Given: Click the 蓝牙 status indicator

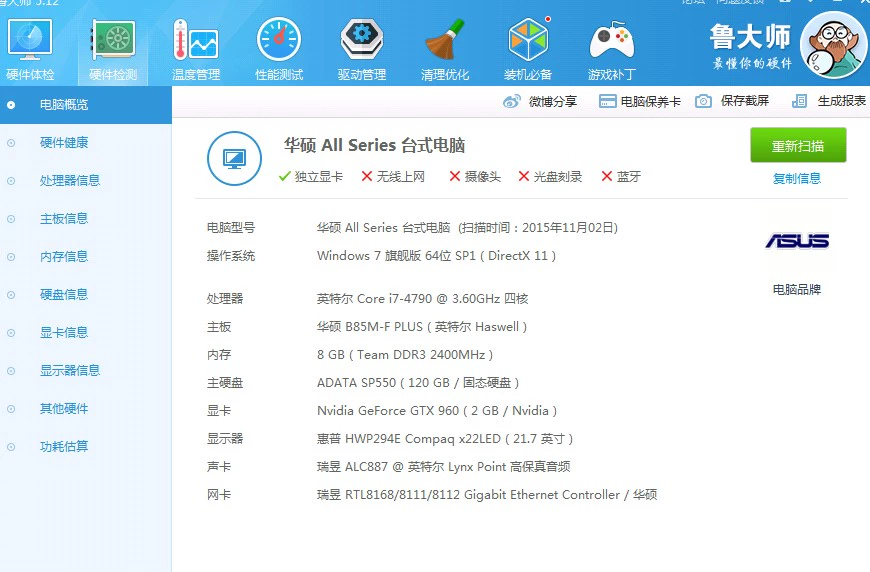Looking at the screenshot, I should point(621,177).
